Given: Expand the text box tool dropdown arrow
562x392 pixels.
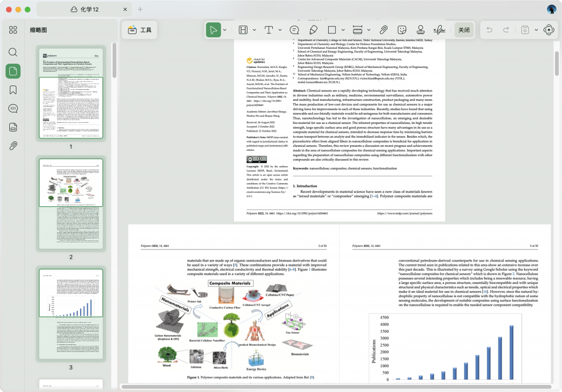Looking at the screenshot, I should click(280, 30).
